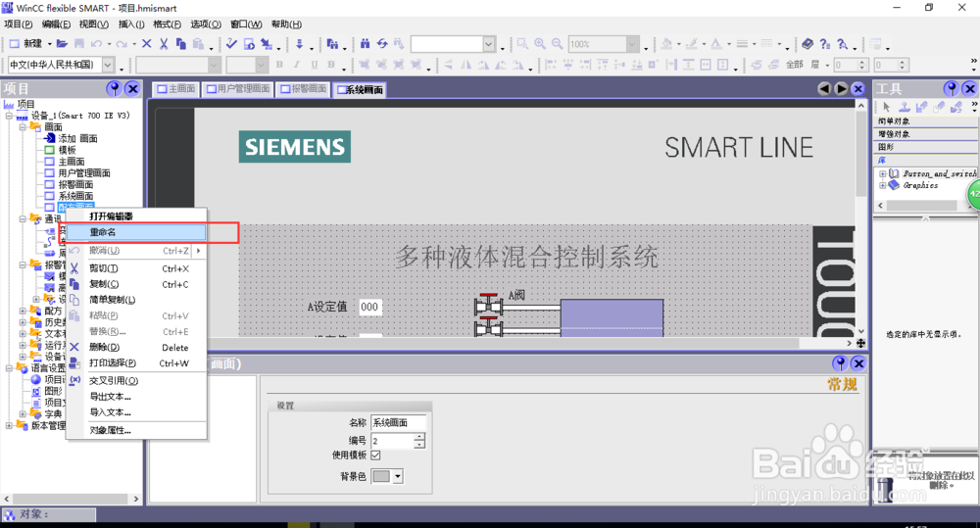Click the selection pointer tool in 工具 panel

tap(887, 108)
